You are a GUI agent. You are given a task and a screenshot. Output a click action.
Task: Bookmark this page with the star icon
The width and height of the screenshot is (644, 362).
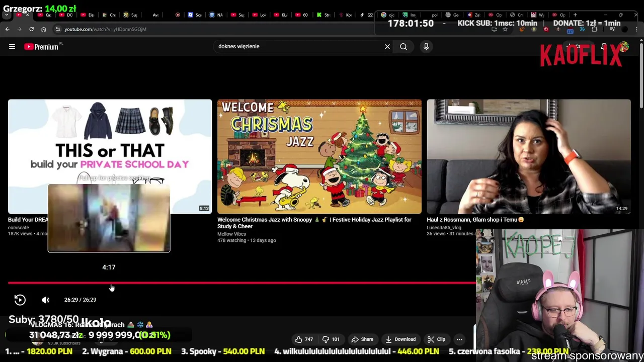(505, 29)
